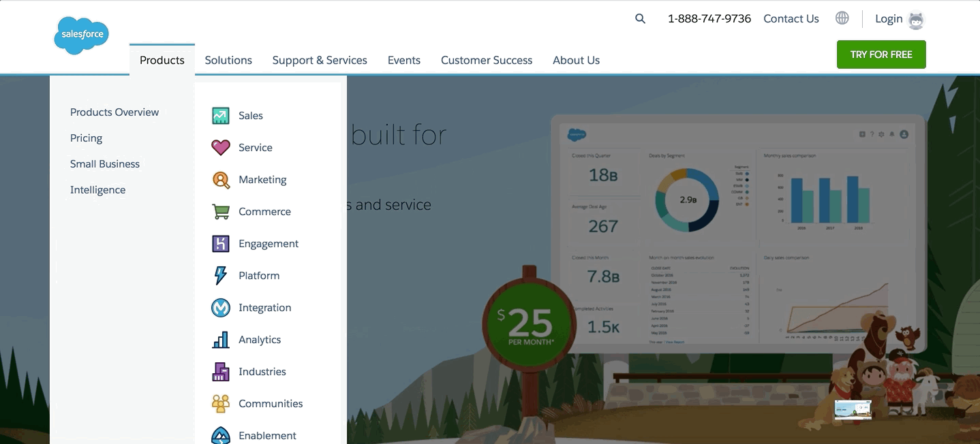
Task: Click the Sales chart icon
Action: [221, 116]
